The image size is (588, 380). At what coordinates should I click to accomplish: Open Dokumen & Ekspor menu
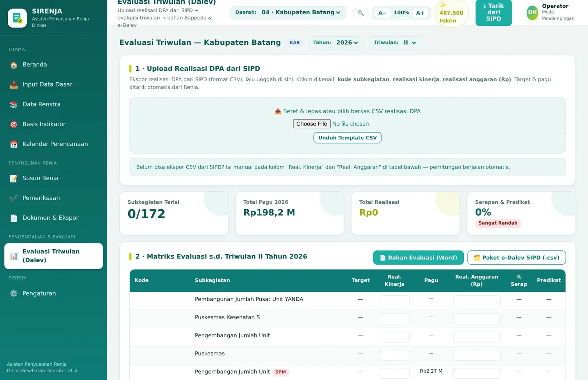click(x=54, y=218)
